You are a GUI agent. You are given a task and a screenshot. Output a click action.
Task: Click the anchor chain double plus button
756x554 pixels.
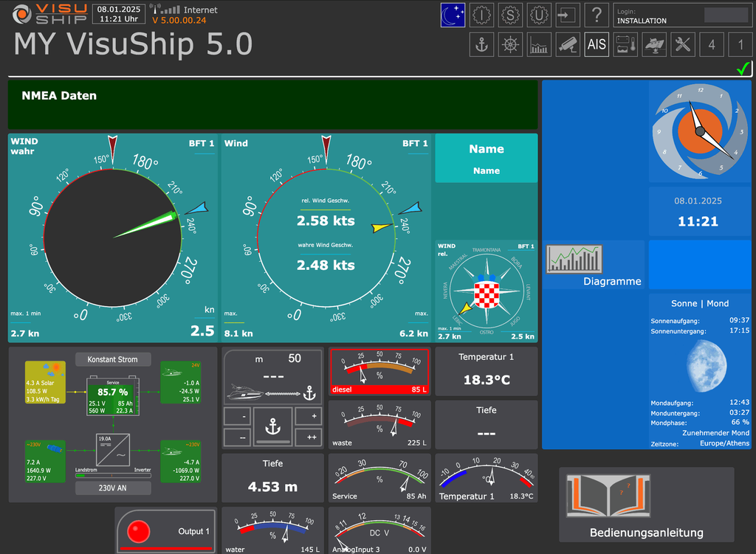click(309, 437)
